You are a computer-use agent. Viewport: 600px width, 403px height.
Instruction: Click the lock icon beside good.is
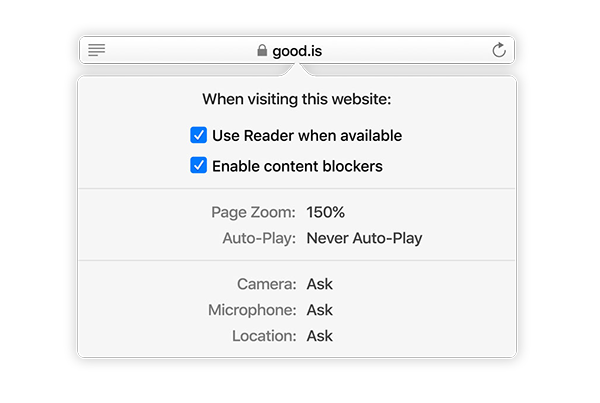coord(262,51)
